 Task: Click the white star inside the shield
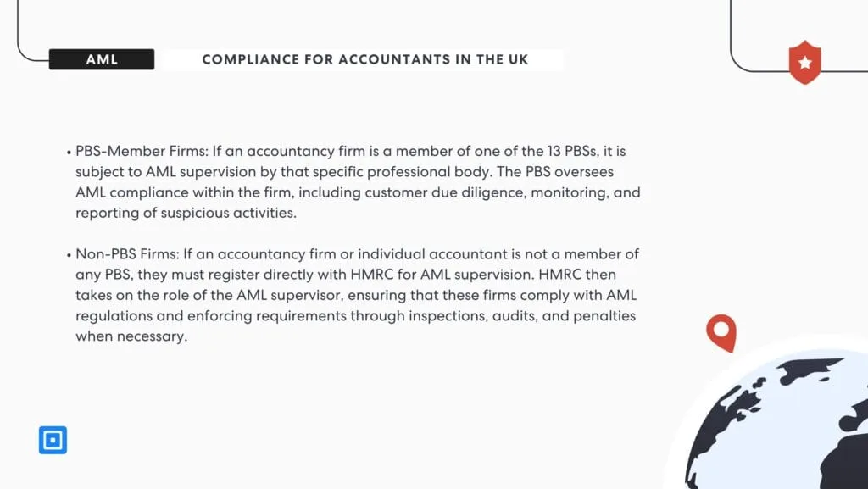coord(804,63)
